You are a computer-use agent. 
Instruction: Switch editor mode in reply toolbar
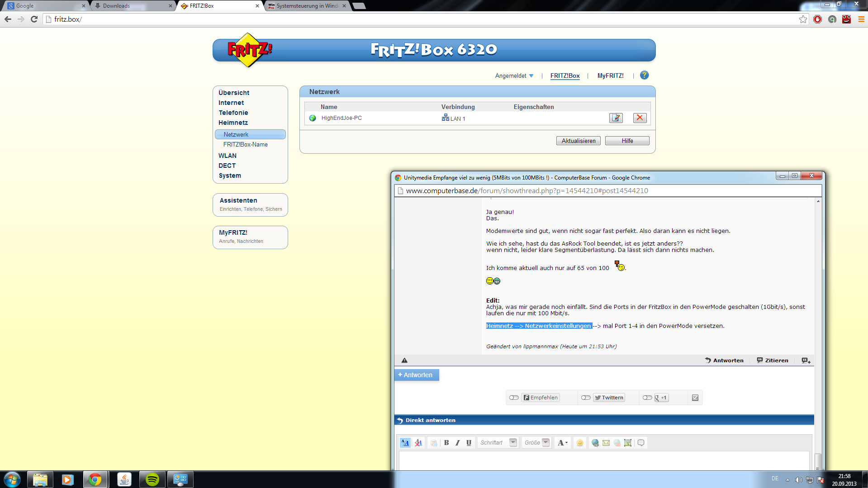coord(405,443)
